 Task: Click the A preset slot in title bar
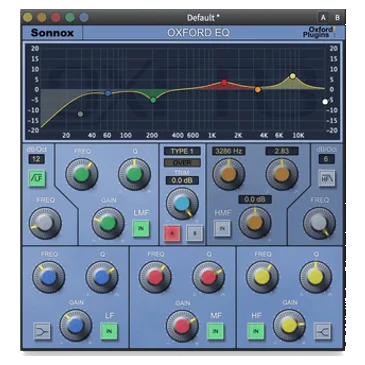(323, 18)
